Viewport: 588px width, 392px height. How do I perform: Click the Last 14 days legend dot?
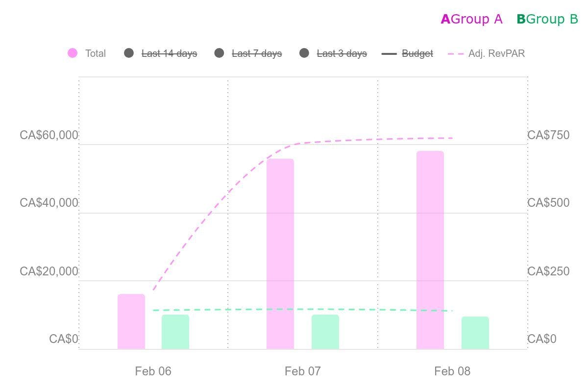[129, 53]
